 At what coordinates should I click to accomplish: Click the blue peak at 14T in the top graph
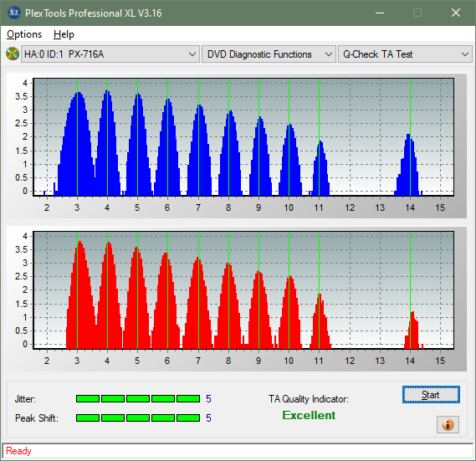(408, 165)
